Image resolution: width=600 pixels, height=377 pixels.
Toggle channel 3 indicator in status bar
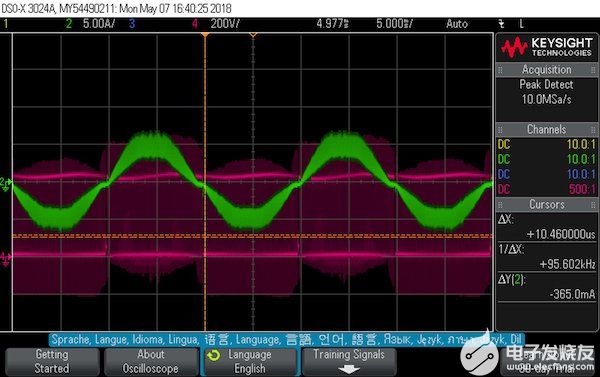pos(132,24)
